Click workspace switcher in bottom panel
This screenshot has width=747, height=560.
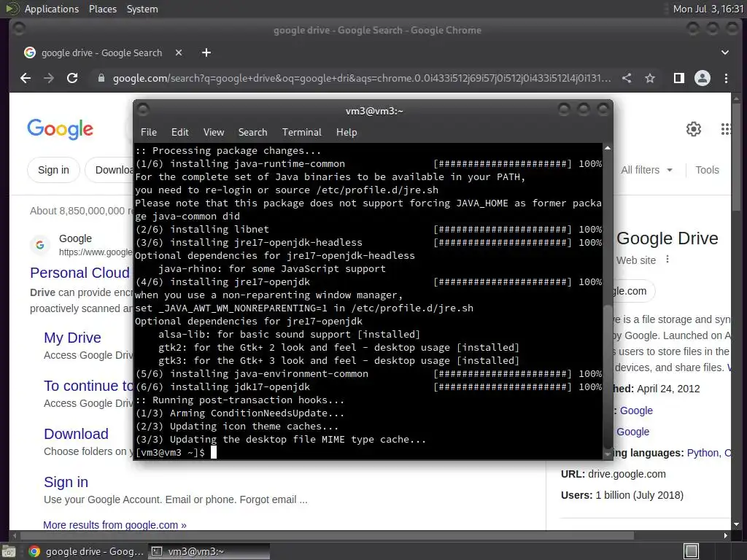(691, 551)
